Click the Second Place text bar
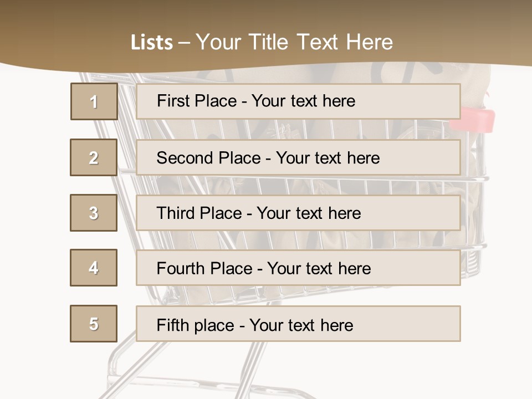This screenshot has width=532, height=399. click(x=298, y=157)
